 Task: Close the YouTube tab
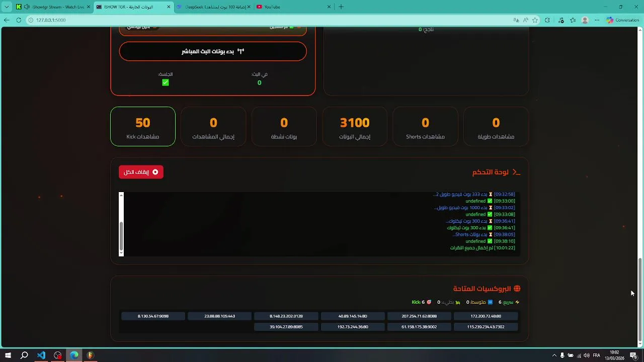[x=329, y=7]
